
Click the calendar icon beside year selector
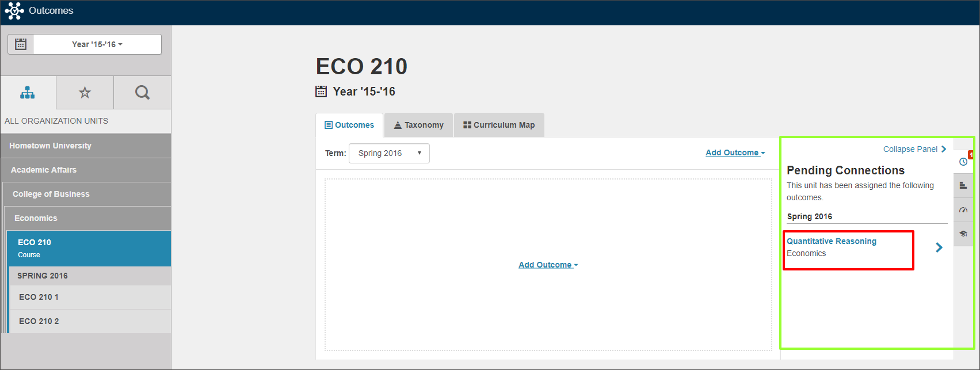point(21,44)
